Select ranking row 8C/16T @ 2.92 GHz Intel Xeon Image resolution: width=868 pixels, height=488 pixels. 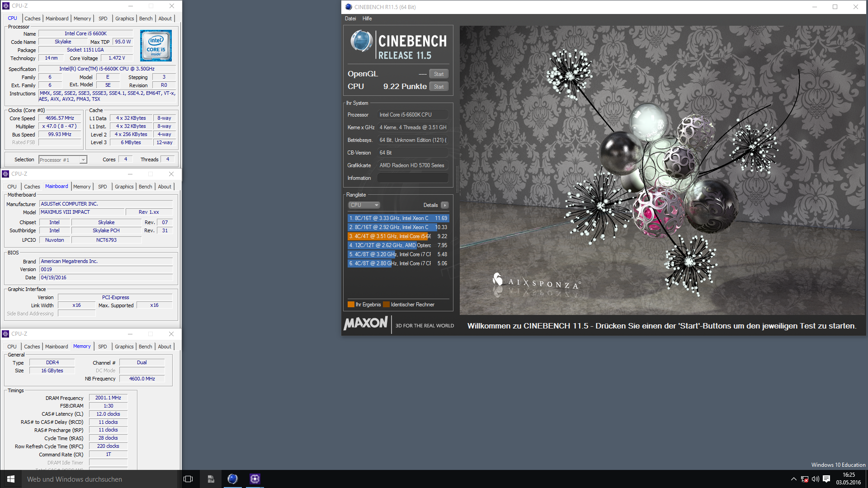398,227
